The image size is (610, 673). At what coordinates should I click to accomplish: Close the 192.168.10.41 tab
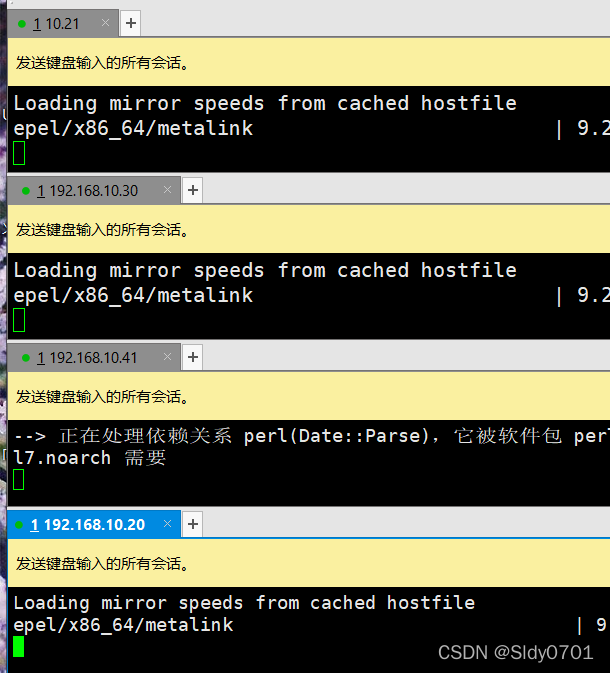click(167, 356)
